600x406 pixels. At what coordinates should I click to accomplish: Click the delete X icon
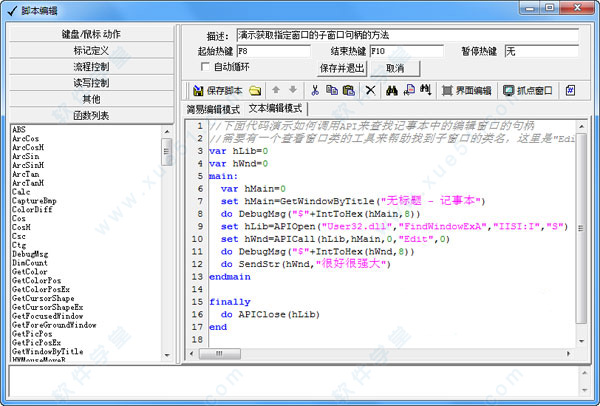(x=370, y=90)
